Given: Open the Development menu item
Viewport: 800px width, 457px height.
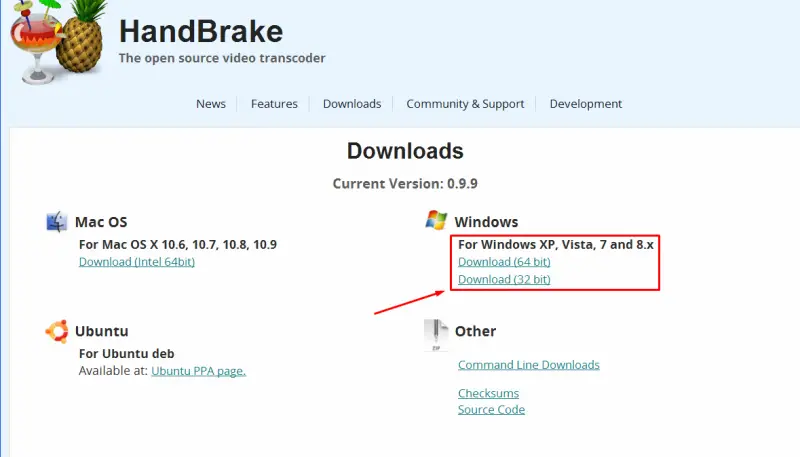Looking at the screenshot, I should tap(586, 104).
